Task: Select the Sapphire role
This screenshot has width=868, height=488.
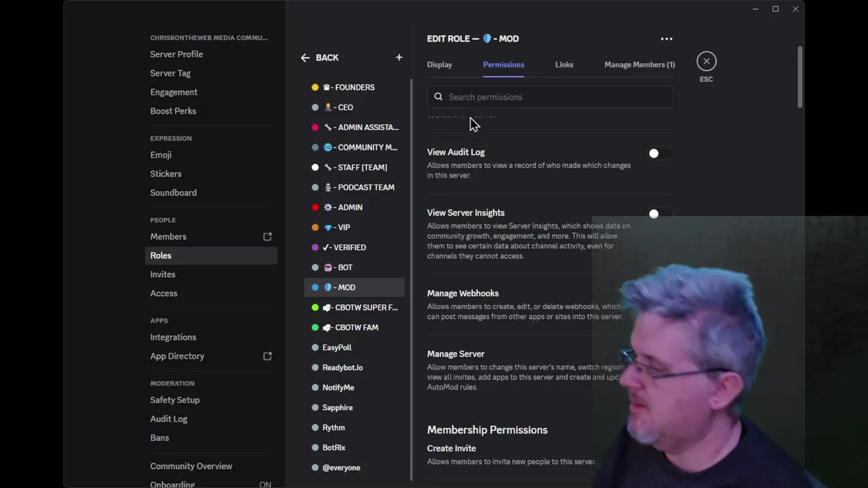Action: pyautogui.click(x=354, y=407)
